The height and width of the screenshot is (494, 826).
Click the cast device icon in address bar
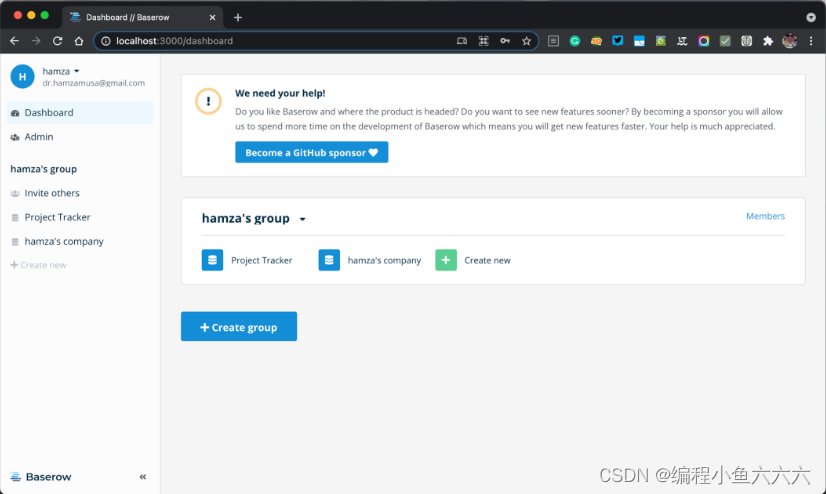pyautogui.click(x=461, y=41)
